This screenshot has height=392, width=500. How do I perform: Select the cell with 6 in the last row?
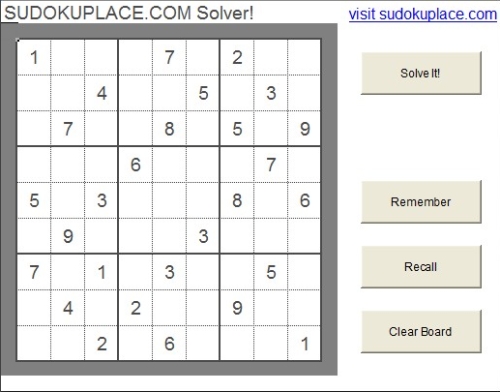click(169, 344)
